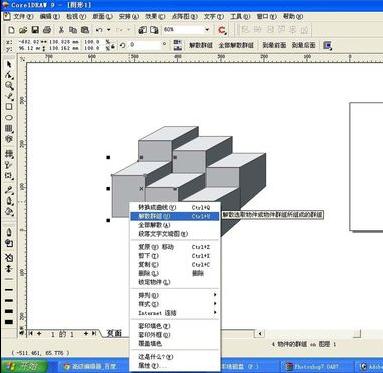
Task: Open the 工具(O) menu
Action: 240,16
